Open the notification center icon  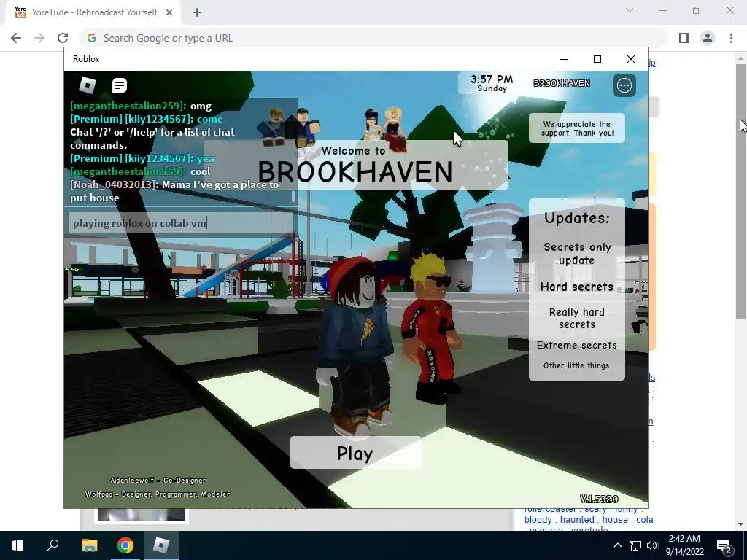coord(724,546)
